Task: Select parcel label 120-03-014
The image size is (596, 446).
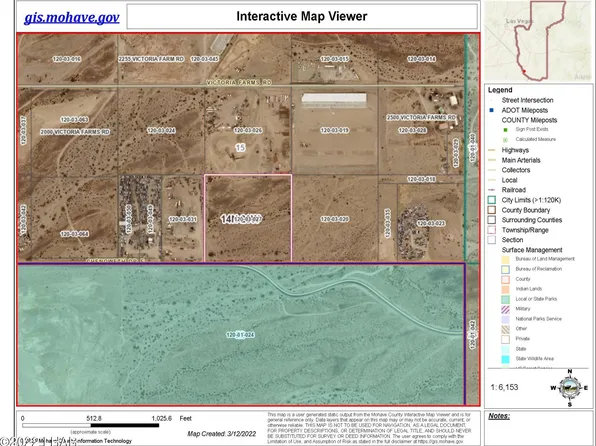Action: 422,59
